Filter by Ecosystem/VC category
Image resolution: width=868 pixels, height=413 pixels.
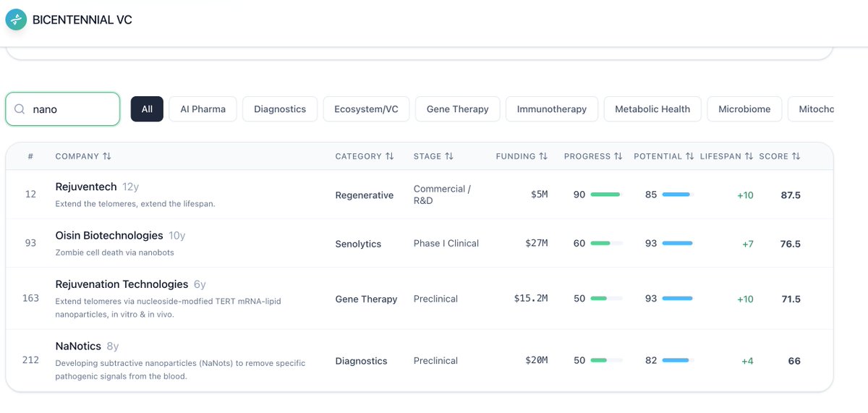[x=366, y=109]
